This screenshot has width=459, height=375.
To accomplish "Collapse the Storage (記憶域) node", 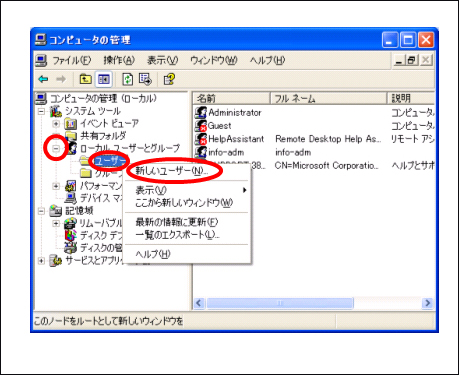I will (41, 211).
